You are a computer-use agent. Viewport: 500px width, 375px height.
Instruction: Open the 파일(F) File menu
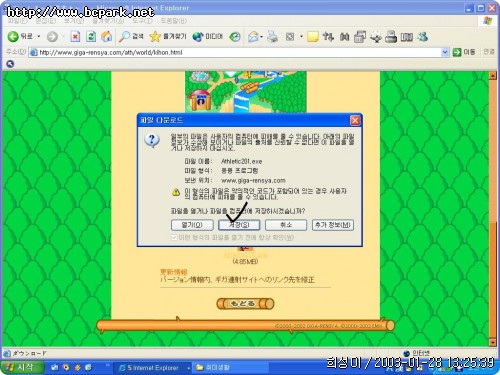[17, 21]
